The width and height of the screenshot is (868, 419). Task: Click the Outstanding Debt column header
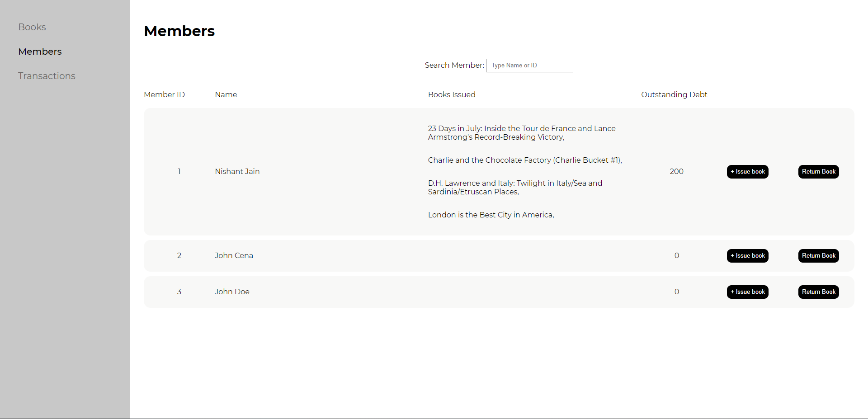pyautogui.click(x=674, y=94)
